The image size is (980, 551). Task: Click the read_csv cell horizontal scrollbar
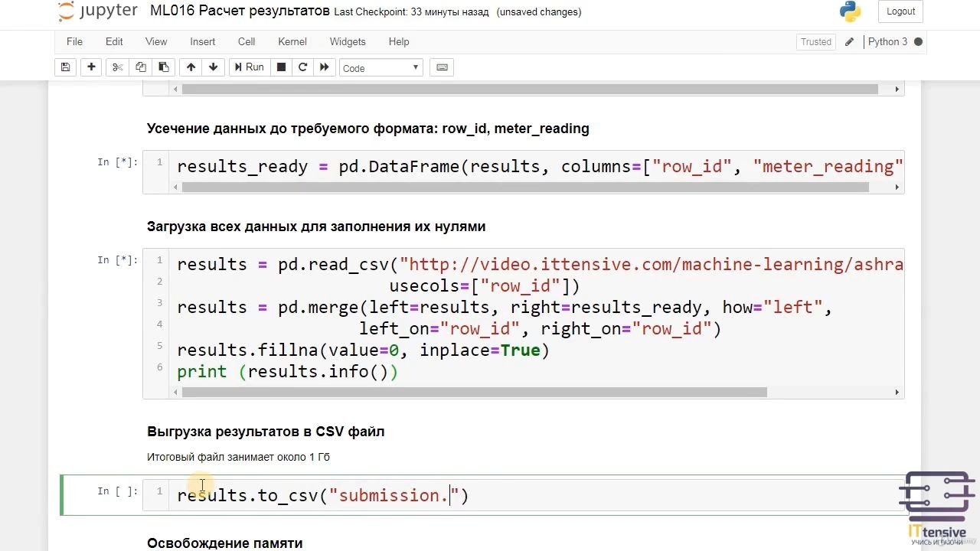point(474,393)
